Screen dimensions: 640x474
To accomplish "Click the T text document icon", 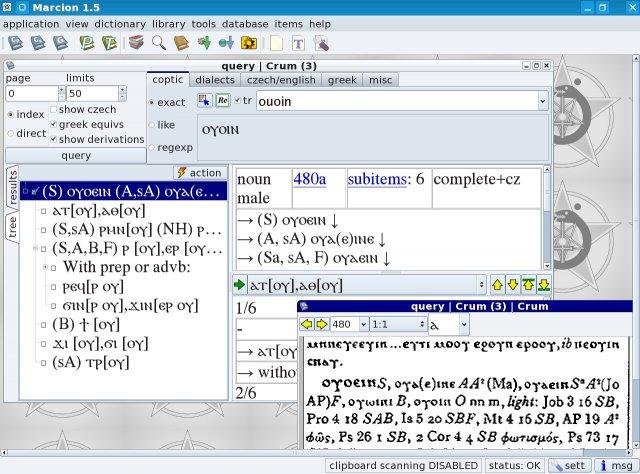I will tap(298, 43).
